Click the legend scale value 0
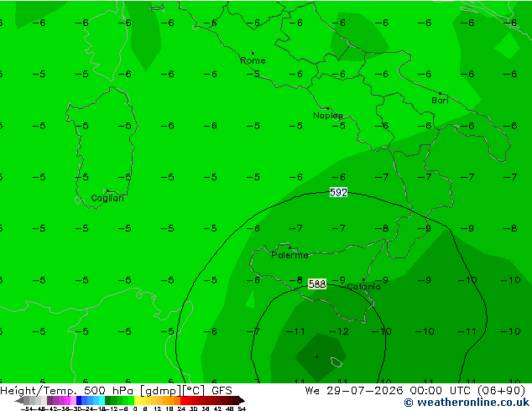This screenshot has height=411, width=532. 135,408
